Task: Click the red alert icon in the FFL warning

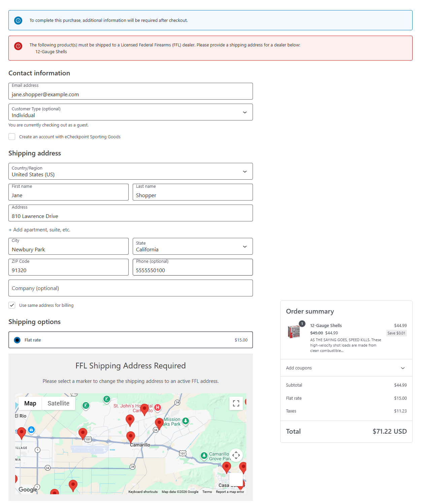Action: tap(18, 46)
